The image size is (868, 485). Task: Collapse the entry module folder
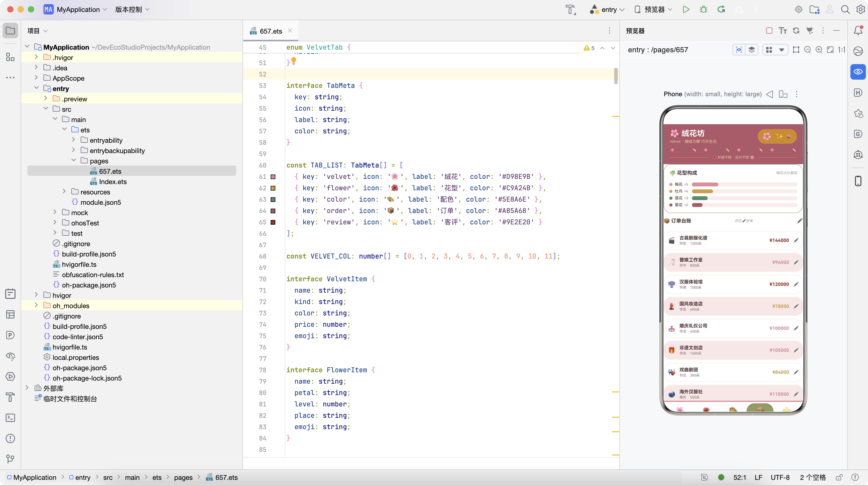coord(36,88)
